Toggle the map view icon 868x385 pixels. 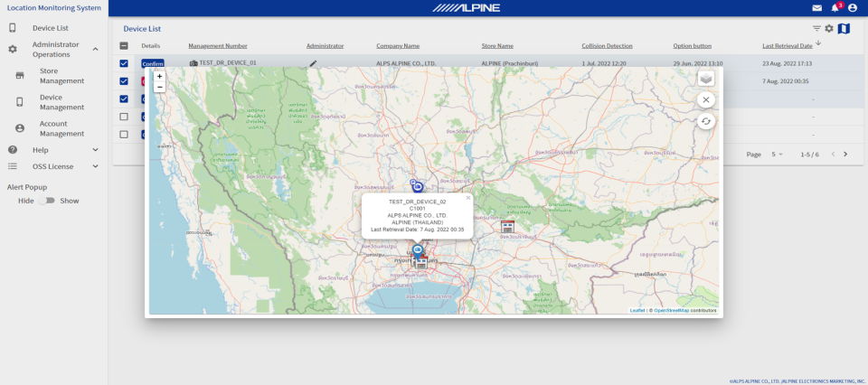pyautogui.click(x=844, y=29)
